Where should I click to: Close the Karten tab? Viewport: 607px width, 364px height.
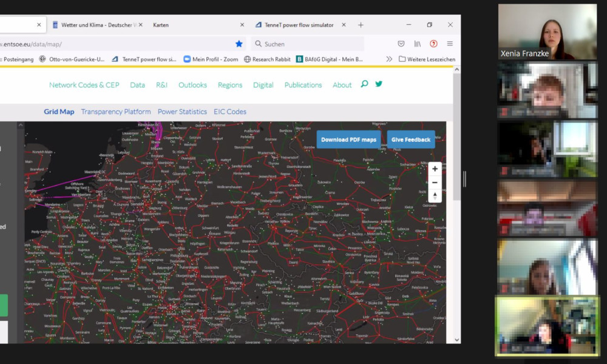tap(242, 25)
